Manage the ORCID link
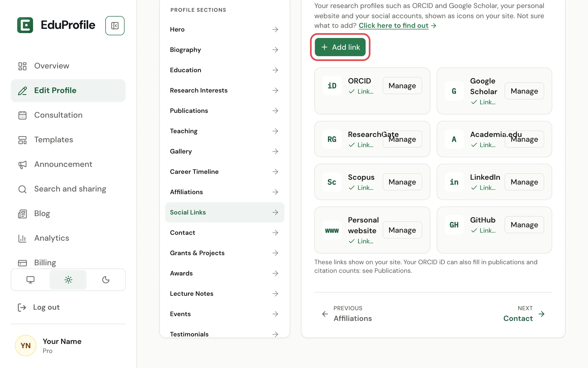 coord(402,86)
